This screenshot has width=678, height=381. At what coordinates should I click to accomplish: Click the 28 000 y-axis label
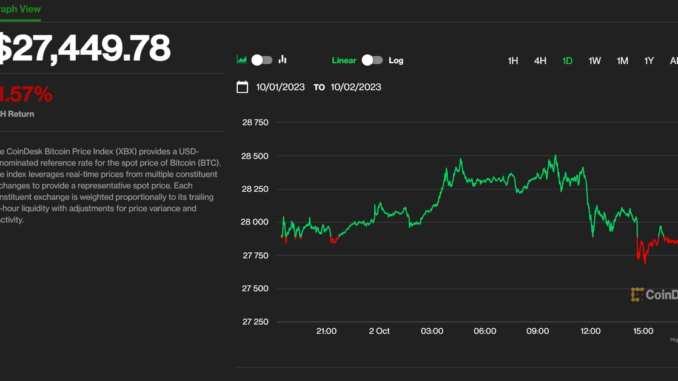[x=254, y=222]
